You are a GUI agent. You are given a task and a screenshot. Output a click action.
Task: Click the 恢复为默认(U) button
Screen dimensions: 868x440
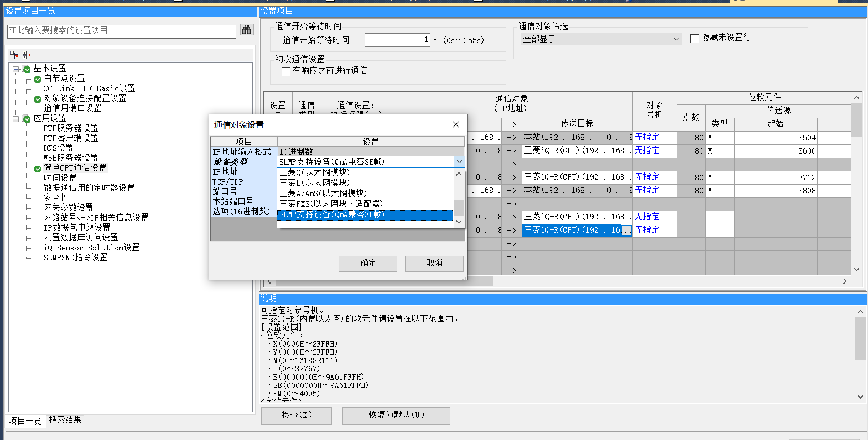(396, 415)
